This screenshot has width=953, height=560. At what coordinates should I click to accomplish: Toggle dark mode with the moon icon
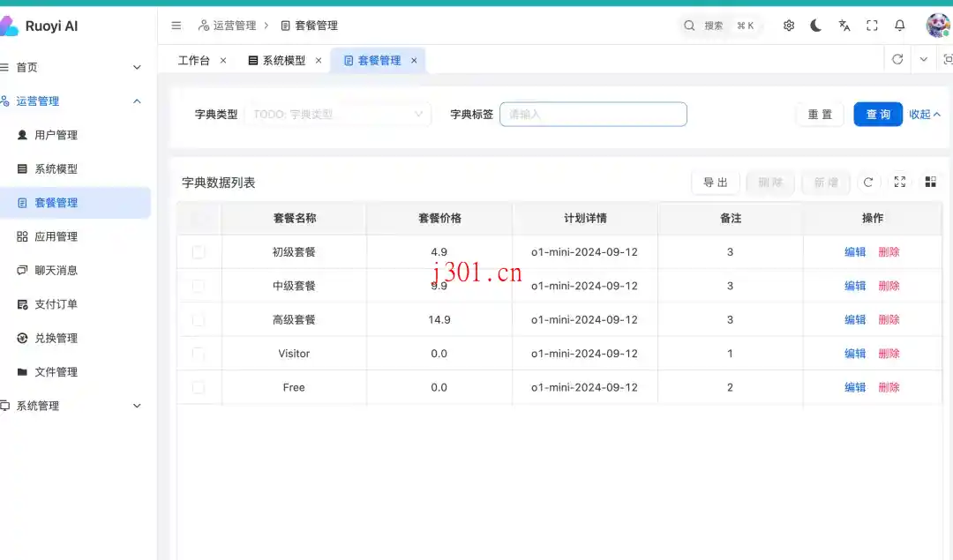[x=814, y=26]
